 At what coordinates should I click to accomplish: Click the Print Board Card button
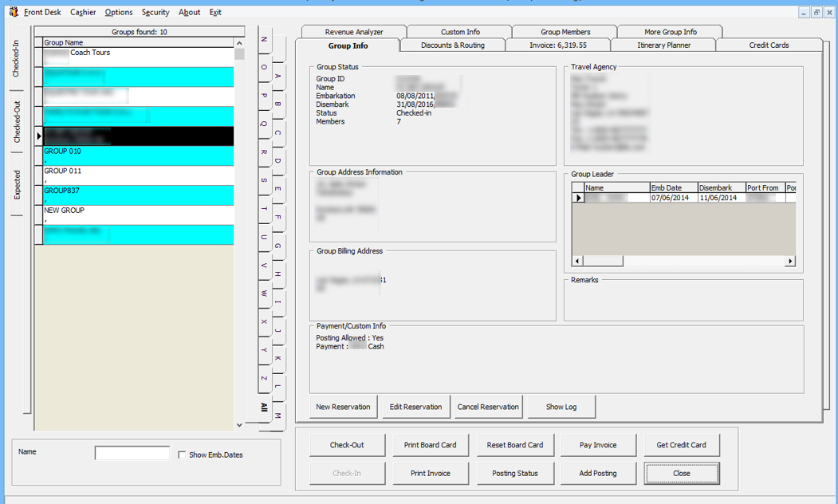tap(431, 445)
